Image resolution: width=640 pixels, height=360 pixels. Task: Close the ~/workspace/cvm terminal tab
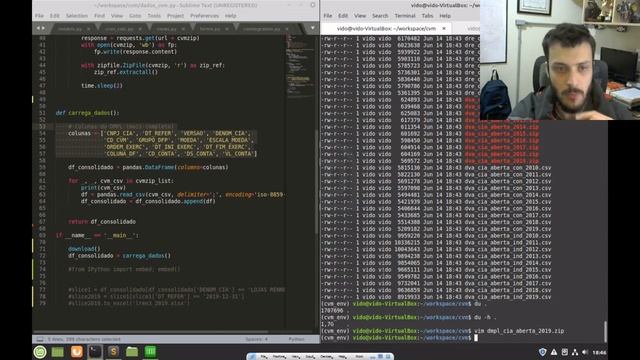point(444,29)
